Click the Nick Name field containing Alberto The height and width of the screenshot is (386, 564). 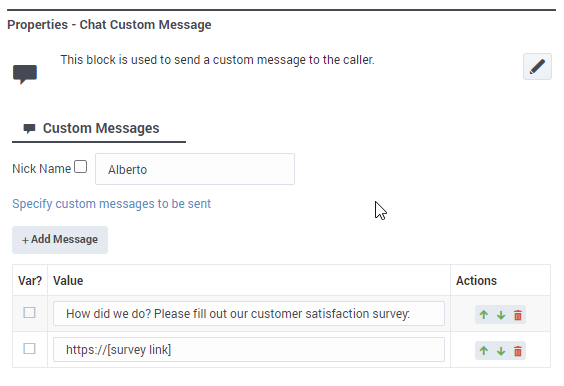(195, 169)
